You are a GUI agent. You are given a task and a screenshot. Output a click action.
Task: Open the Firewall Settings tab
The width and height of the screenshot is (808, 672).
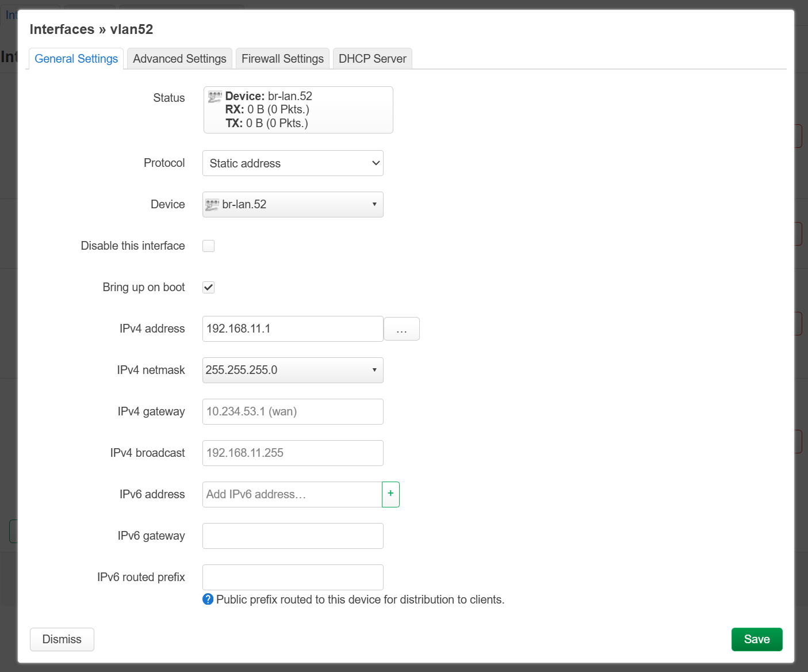point(282,59)
